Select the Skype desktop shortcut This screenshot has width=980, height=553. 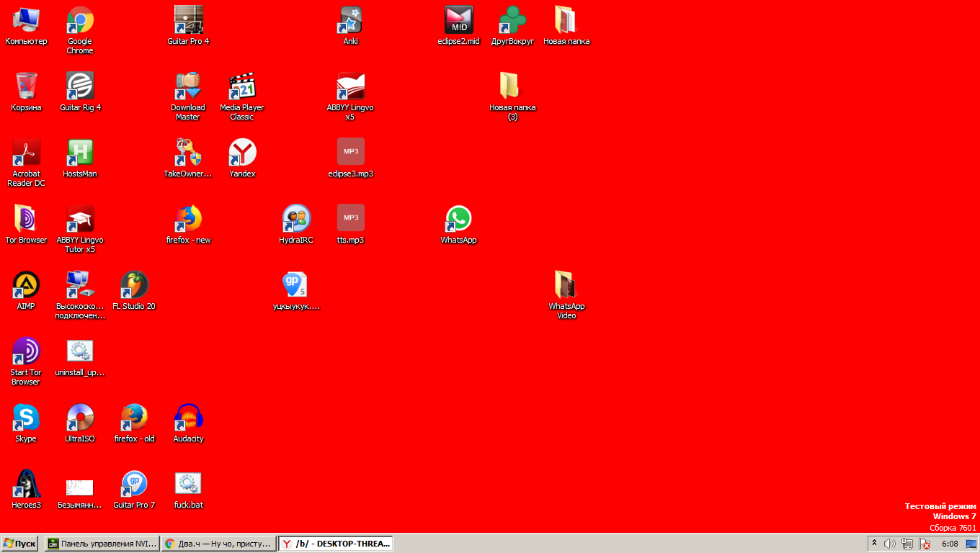pos(26,418)
